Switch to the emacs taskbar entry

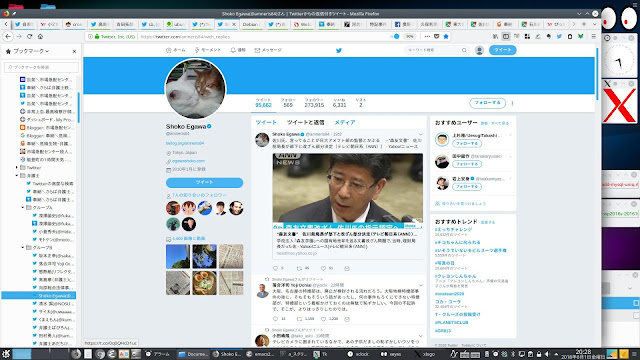tap(260, 354)
